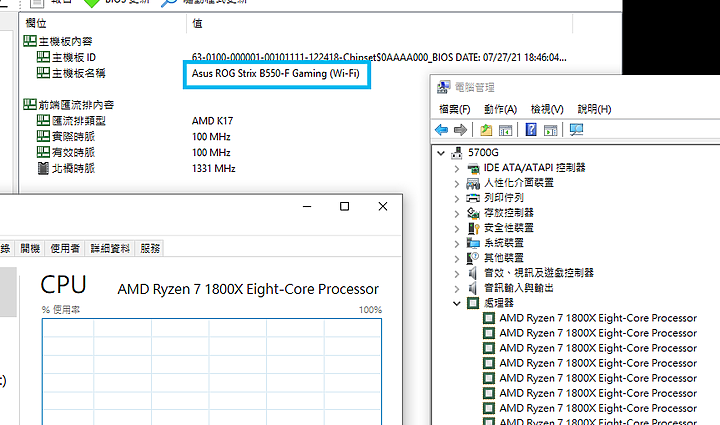Open the 說明(H) menu

[x=594, y=109]
